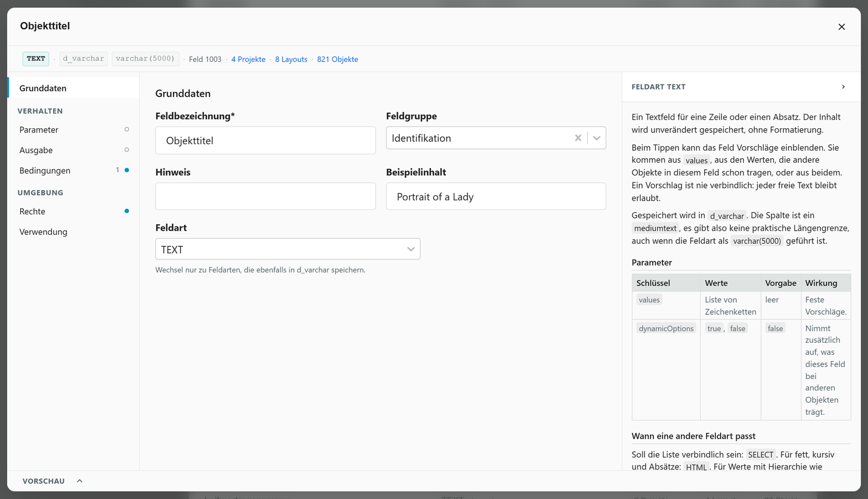
Task: Click the 'Feld 1003' header text
Action: 205,59
